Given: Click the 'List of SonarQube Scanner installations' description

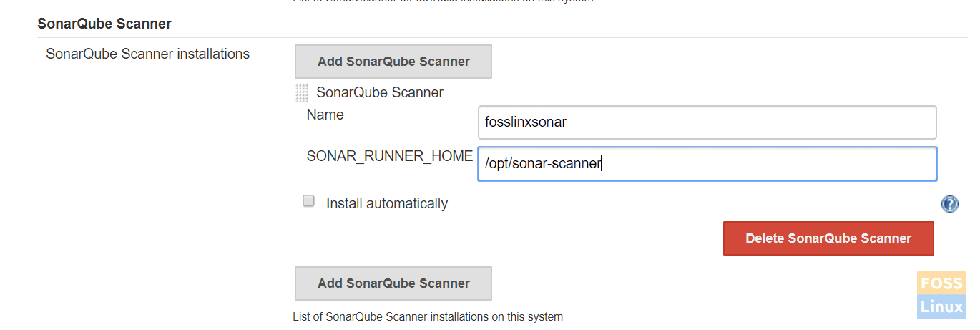Looking at the screenshot, I should coord(428,316).
